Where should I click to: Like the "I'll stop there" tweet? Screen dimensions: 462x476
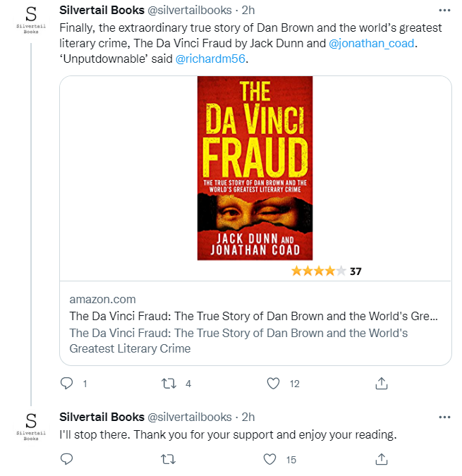(269, 459)
